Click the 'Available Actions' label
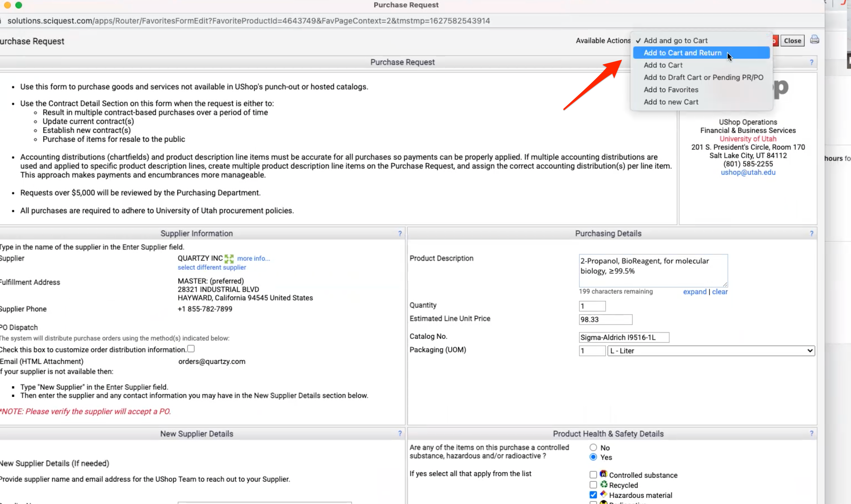Viewport: 851px width, 504px height. coord(603,41)
